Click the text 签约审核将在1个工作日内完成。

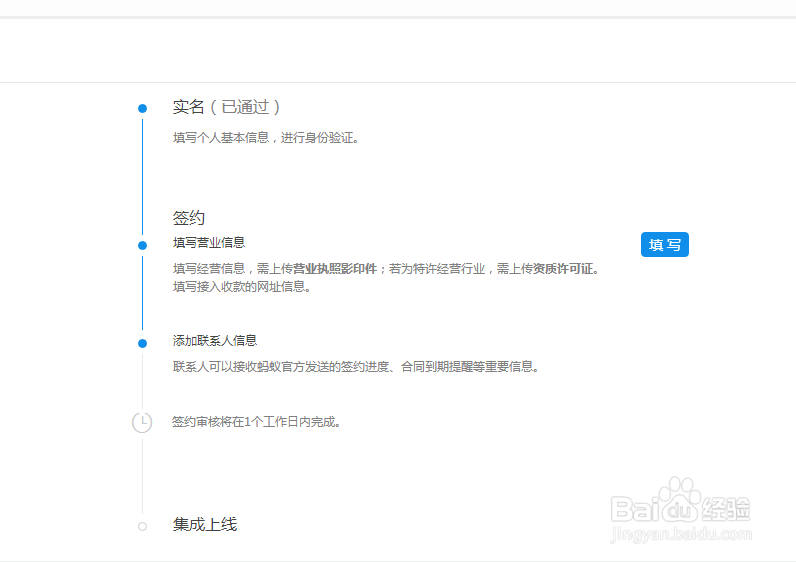coord(256,422)
